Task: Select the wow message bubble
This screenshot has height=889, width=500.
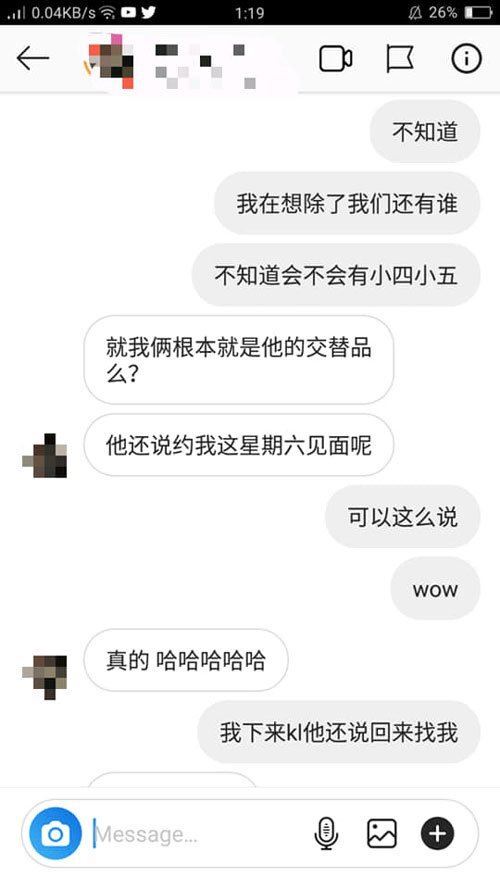Action: [435, 589]
